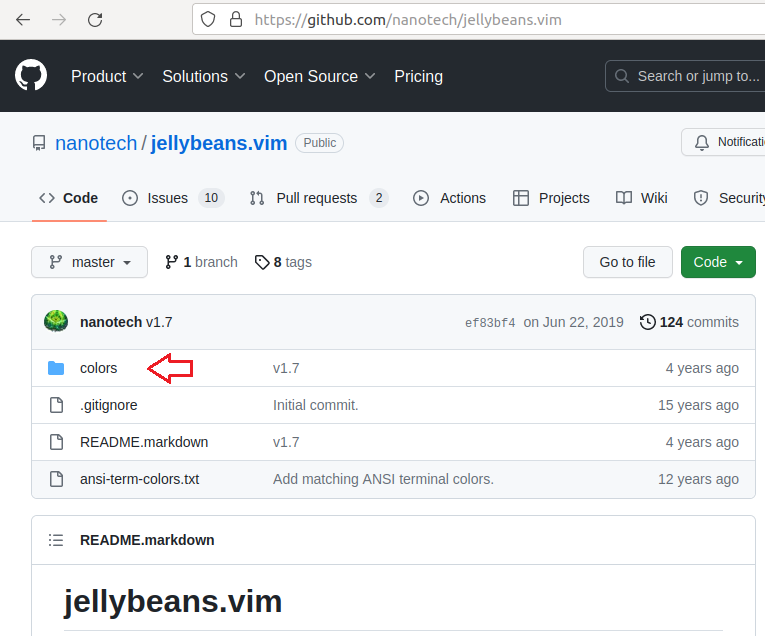Reload the page with the refresh icon
Viewport: 765px width, 636px height.
[x=95, y=20]
